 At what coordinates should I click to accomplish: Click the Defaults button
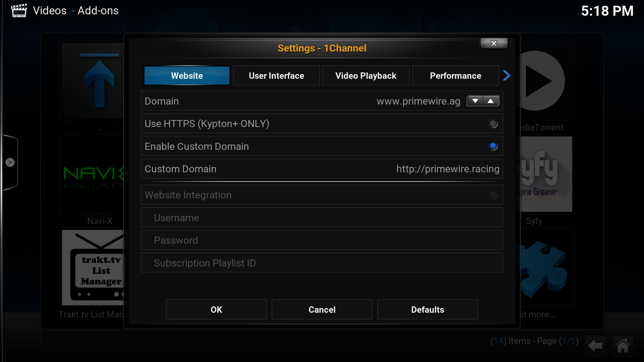427,309
